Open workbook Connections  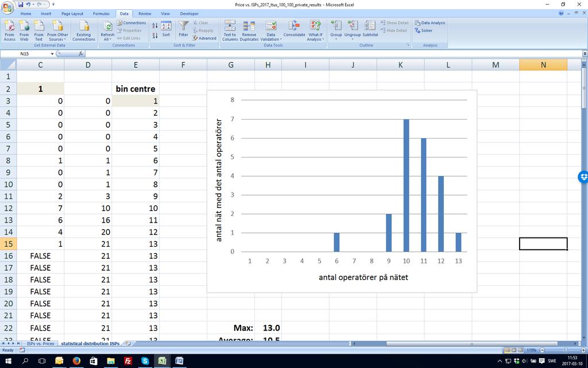(x=131, y=23)
